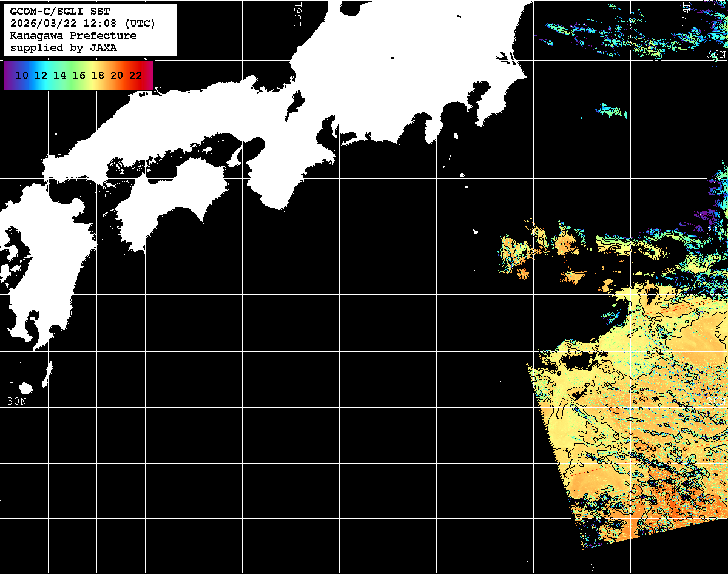Image resolution: width=728 pixels, height=574 pixels.
Task: Pick the 18 degree yellow legend value
Action: (x=98, y=76)
